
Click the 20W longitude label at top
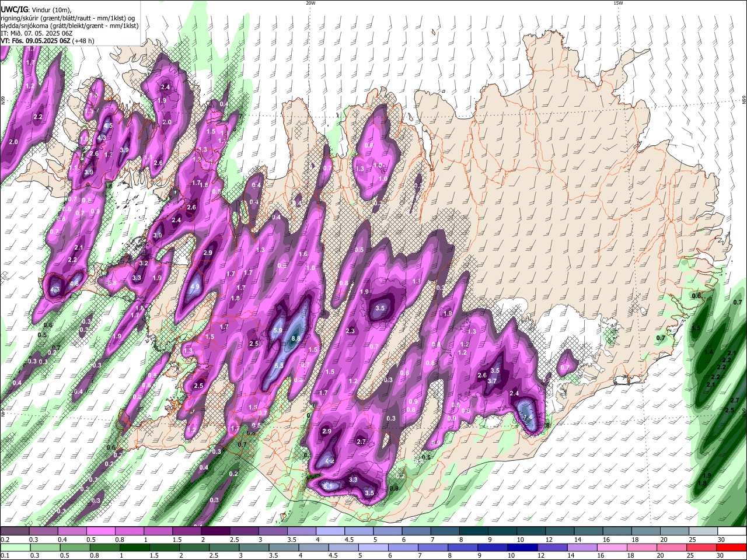tap(310, 3)
